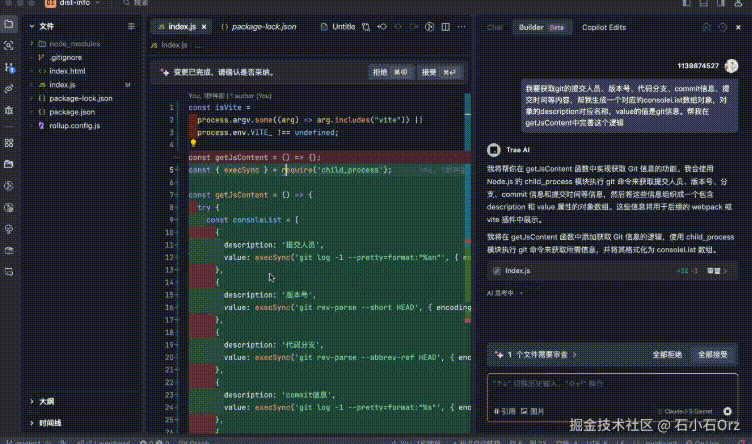The image size is (752, 444).
Task: Click the new chat icon in AI panel
Action: click(706, 27)
